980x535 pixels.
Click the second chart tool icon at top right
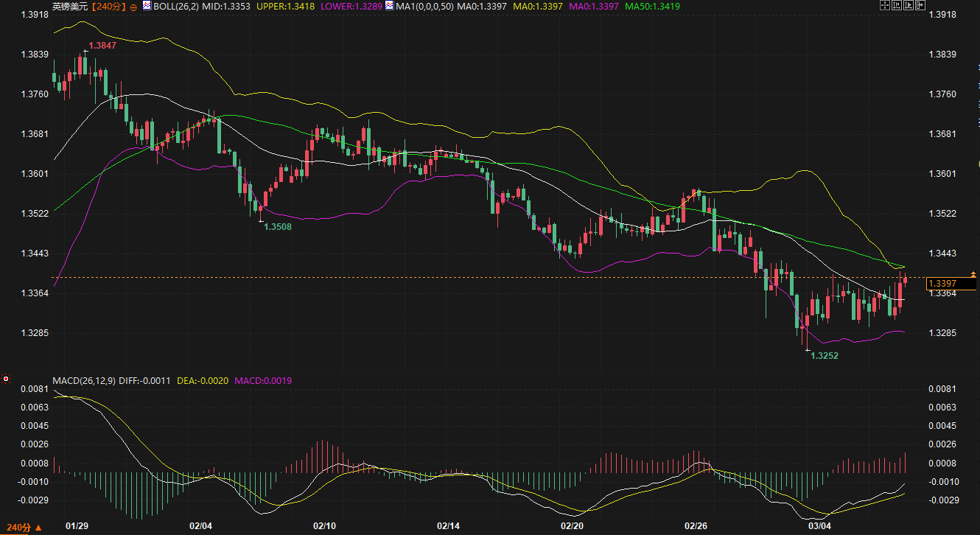897,6
